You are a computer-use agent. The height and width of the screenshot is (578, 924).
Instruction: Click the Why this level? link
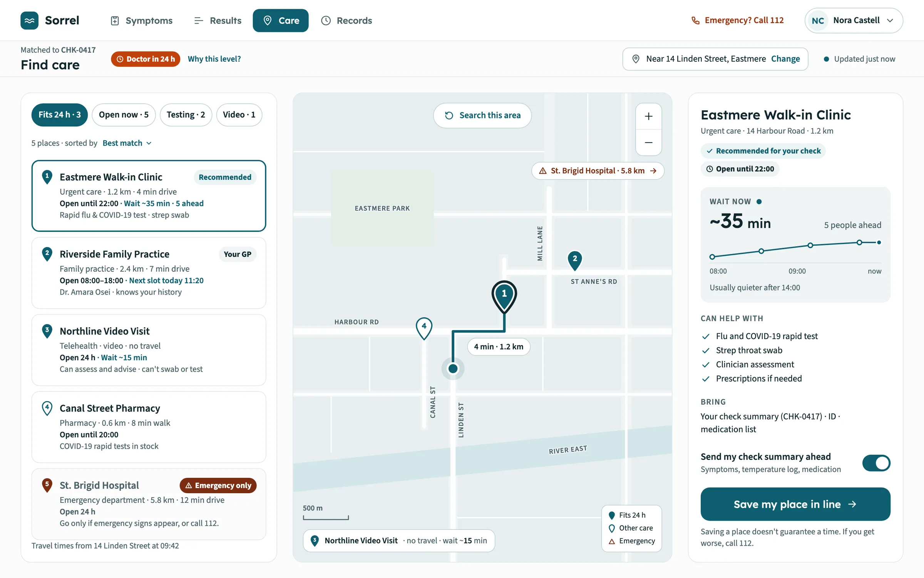click(214, 59)
